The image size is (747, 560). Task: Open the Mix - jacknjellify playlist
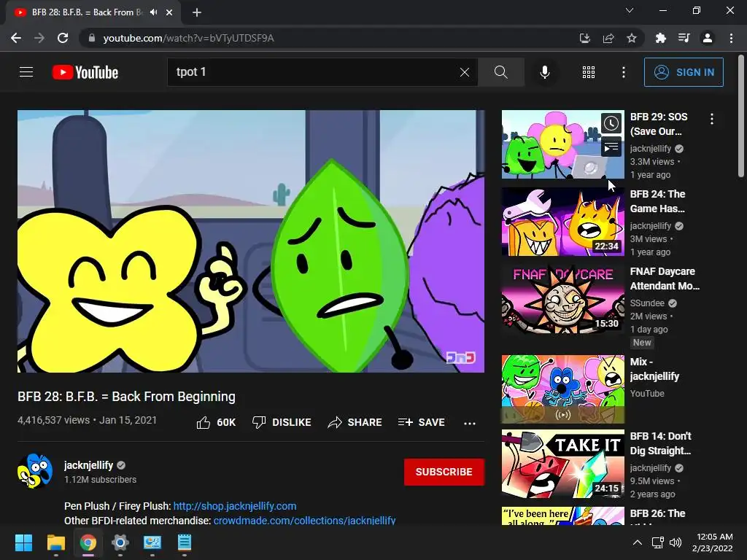pos(562,389)
